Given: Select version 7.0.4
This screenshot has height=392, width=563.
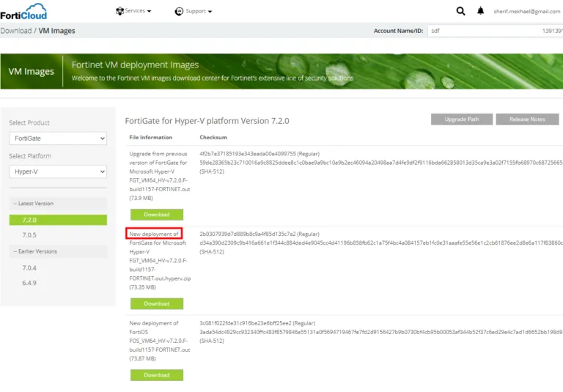Looking at the screenshot, I should [x=29, y=267].
